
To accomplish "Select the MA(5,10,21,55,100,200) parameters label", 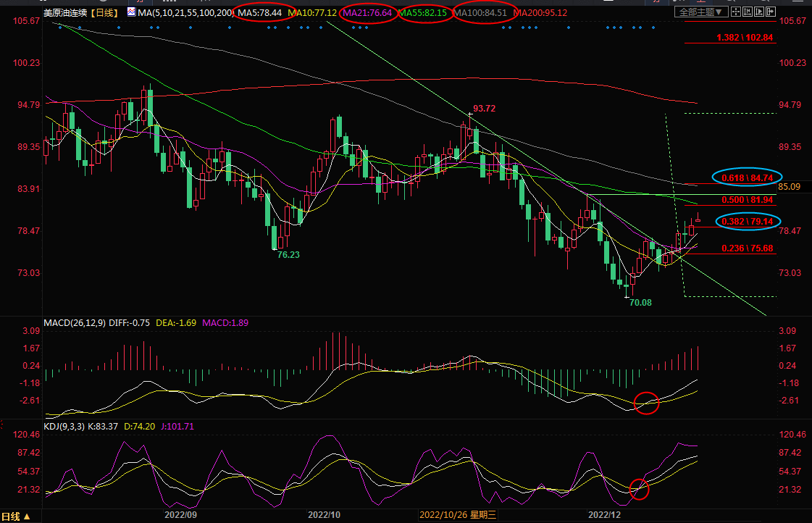I will click(185, 13).
